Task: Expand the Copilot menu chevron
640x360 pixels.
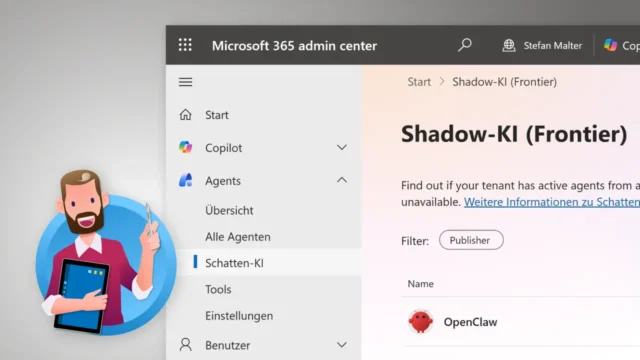Action: (342, 147)
